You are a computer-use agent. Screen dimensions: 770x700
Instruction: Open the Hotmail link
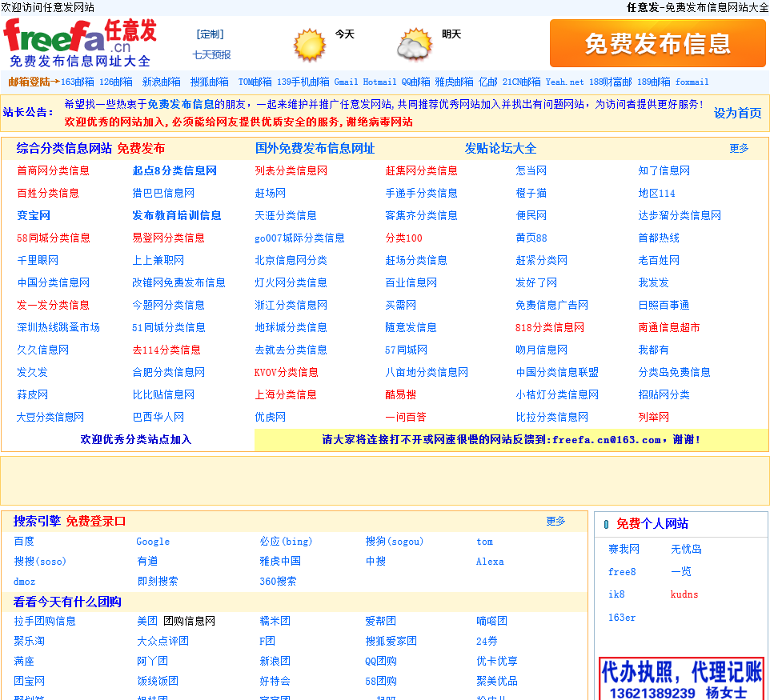[379, 82]
